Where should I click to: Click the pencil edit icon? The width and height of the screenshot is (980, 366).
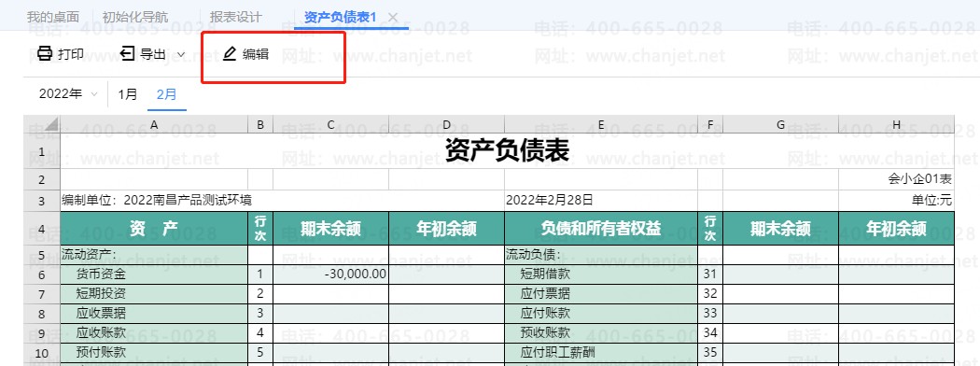[x=230, y=54]
